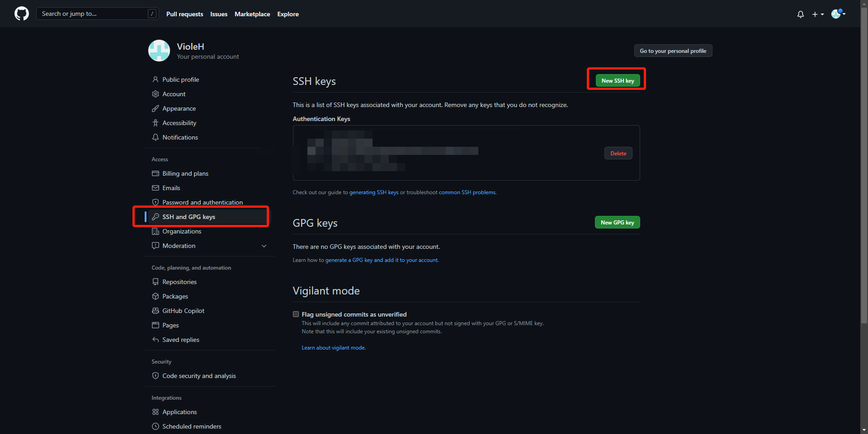Click the New SSH key button
Screen dimensions: 868x434
pyautogui.click(x=618, y=80)
